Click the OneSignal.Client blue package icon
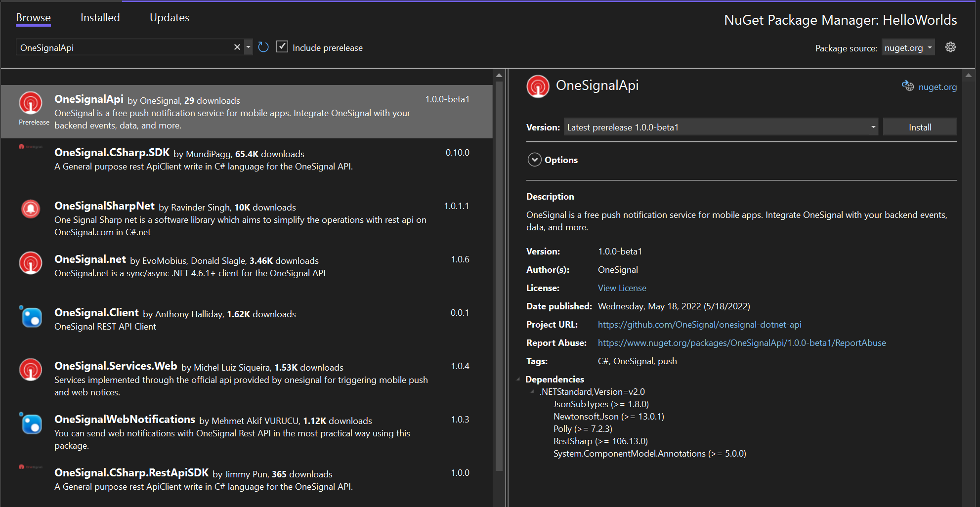 pos(31,317)
